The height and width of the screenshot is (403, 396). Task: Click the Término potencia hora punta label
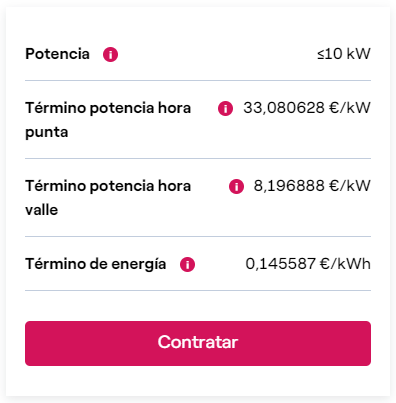108,120
